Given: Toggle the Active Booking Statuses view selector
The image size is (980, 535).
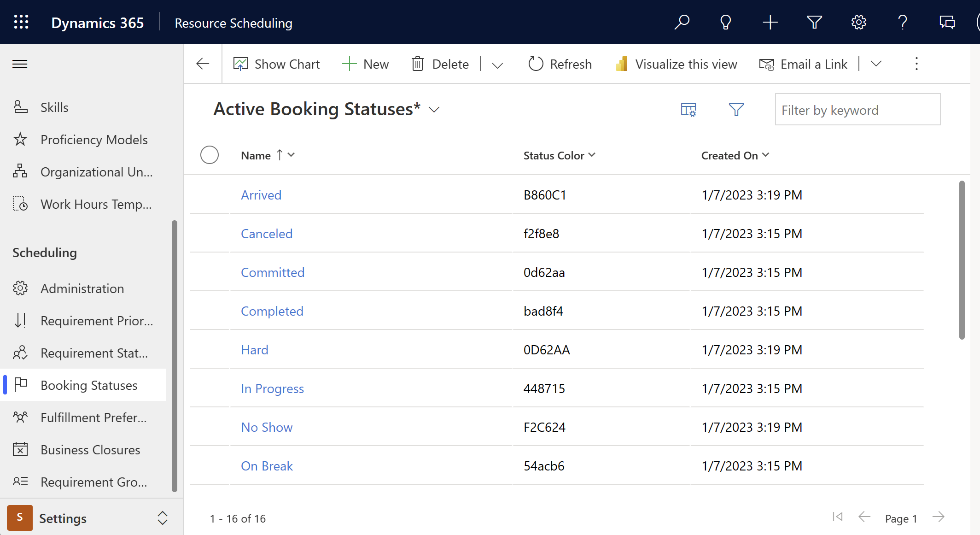Looking at the screenshot, I should [434, 109].
